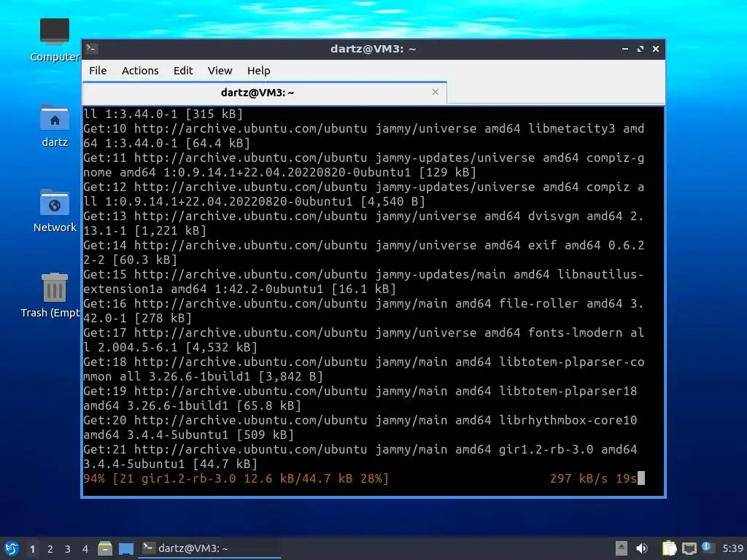Close the dartz@VM3 tab with the X

tap(436, 92)
